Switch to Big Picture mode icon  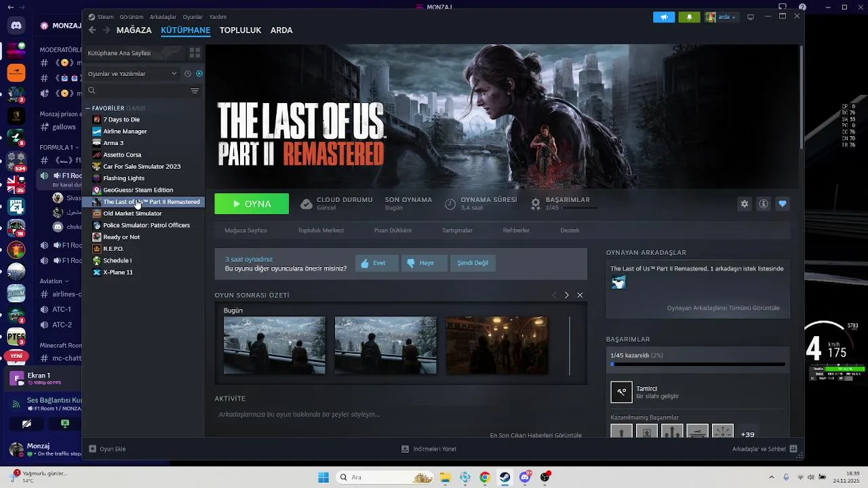(x=751, y=17)
